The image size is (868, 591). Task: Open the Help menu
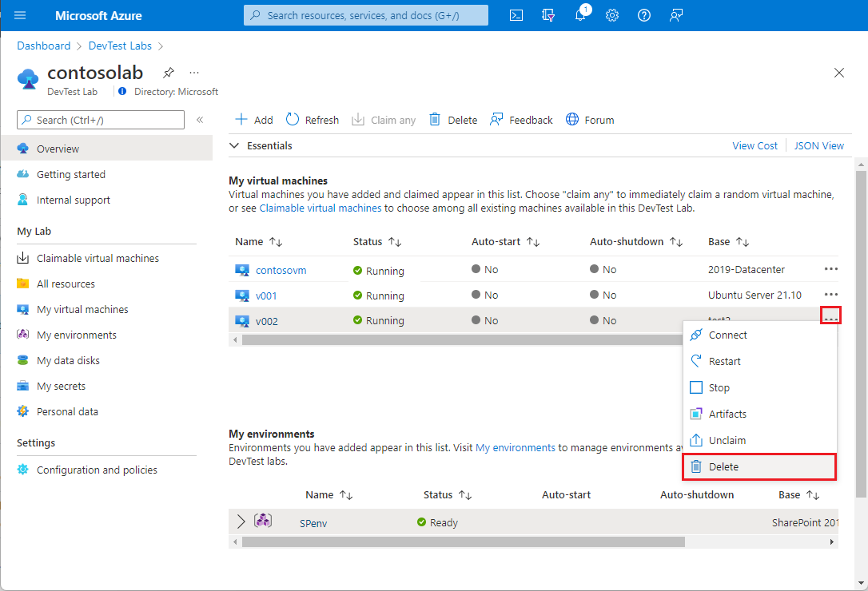click(644, 14)
